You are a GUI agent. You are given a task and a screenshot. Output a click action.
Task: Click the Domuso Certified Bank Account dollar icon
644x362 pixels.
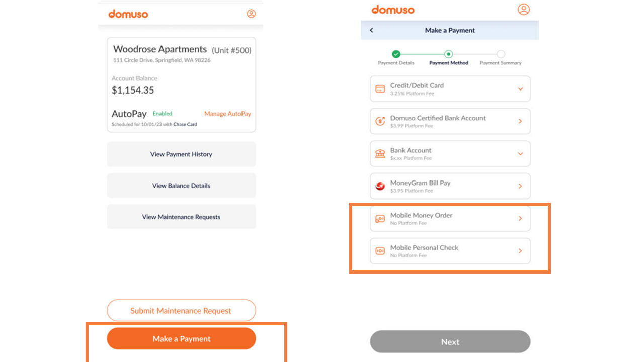(x=380, y=121)
